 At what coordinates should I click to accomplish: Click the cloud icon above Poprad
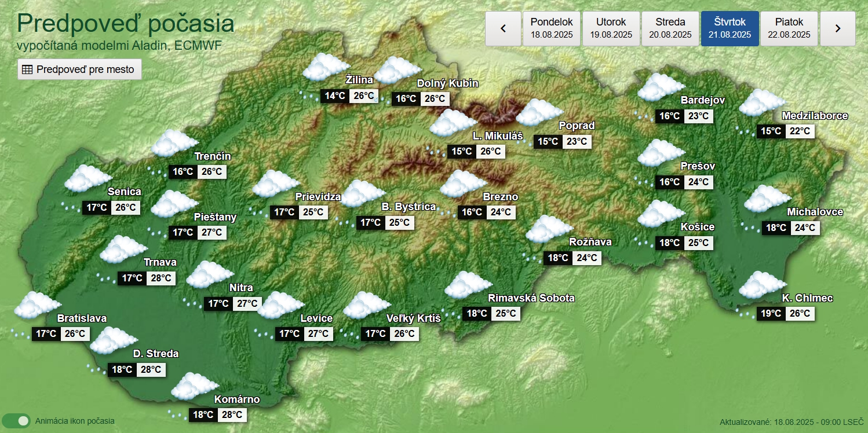coord(539,112)
